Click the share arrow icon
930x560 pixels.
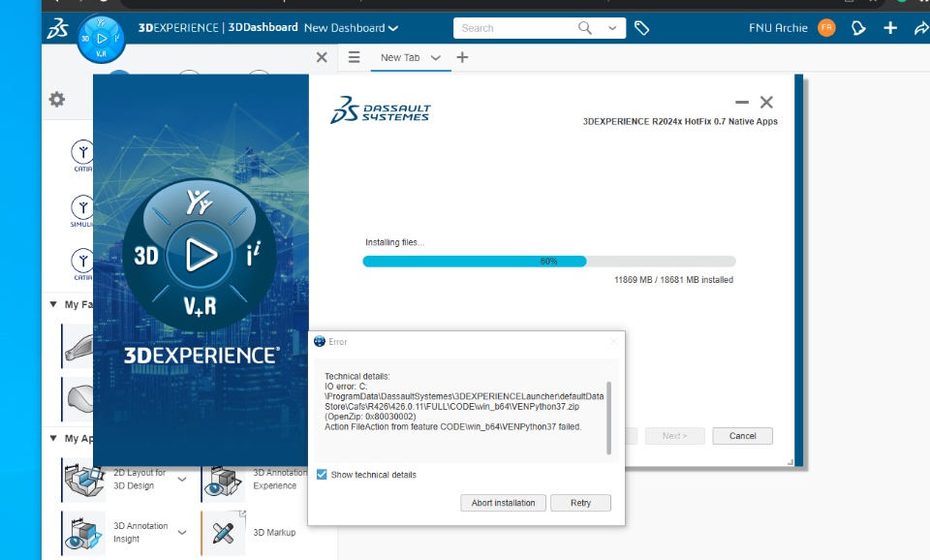[x=921, y=28]
